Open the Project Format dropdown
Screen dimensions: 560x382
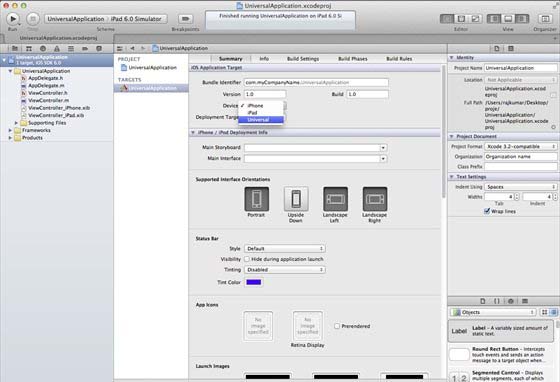pos(521,146)
